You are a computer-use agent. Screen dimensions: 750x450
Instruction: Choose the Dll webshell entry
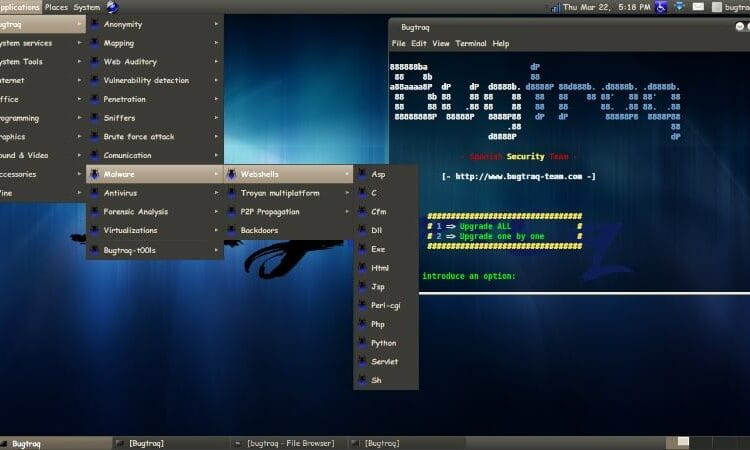point(386,230)
